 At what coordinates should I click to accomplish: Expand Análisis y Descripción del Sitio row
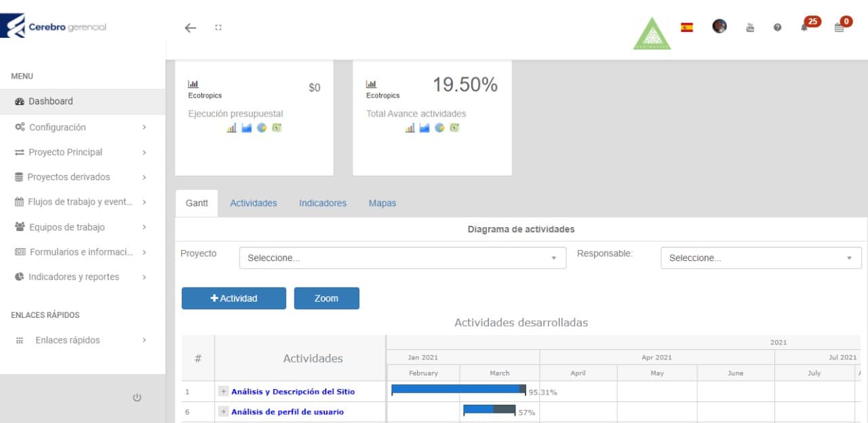(223, 391)
